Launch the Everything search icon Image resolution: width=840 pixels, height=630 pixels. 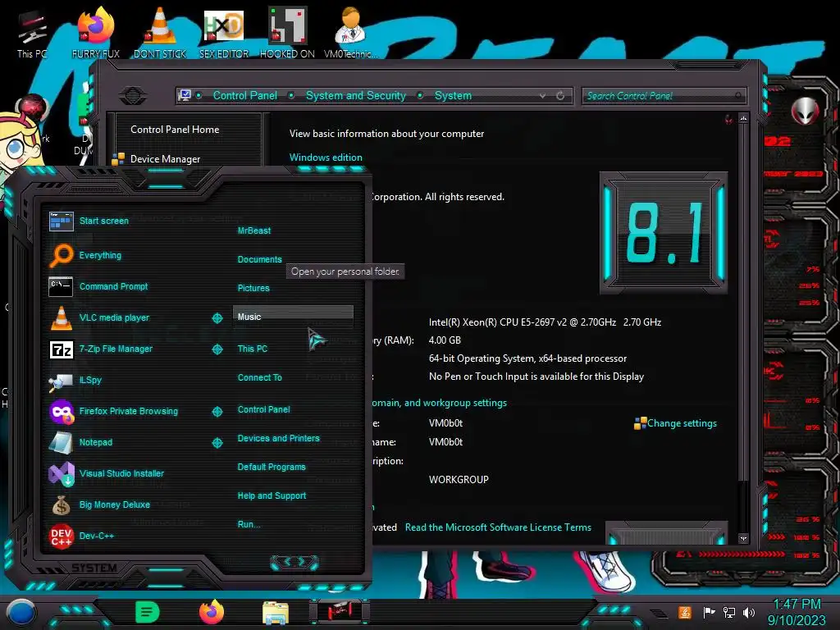coord(61,255)
